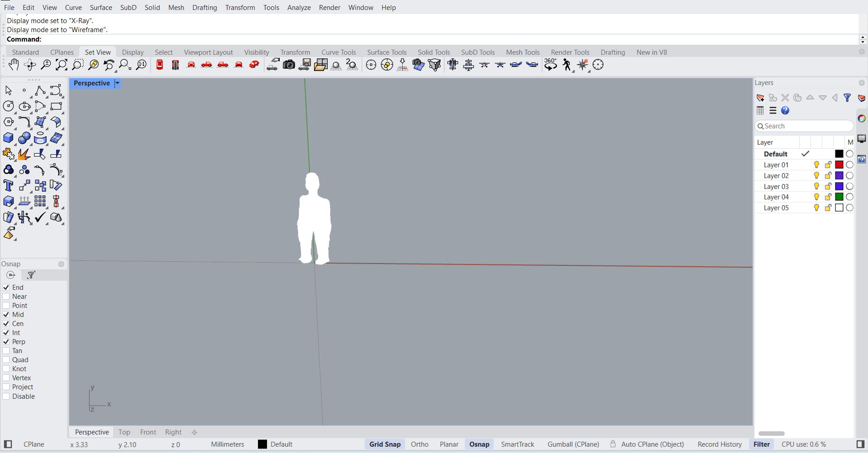Switch to the Curve Tools toolbar tab
The image size is (868, 453).
339,52
